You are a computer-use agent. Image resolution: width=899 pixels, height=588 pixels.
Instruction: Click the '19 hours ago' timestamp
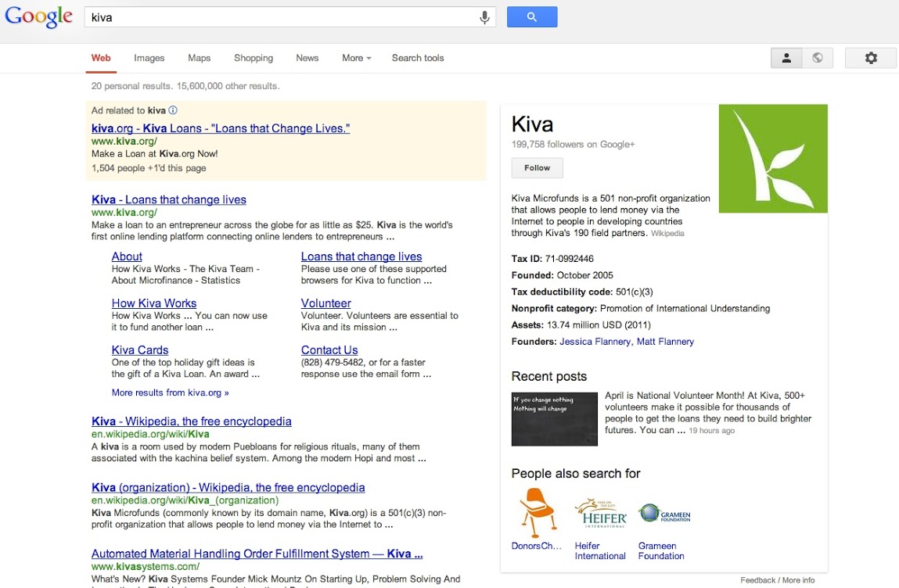(711, 431)
